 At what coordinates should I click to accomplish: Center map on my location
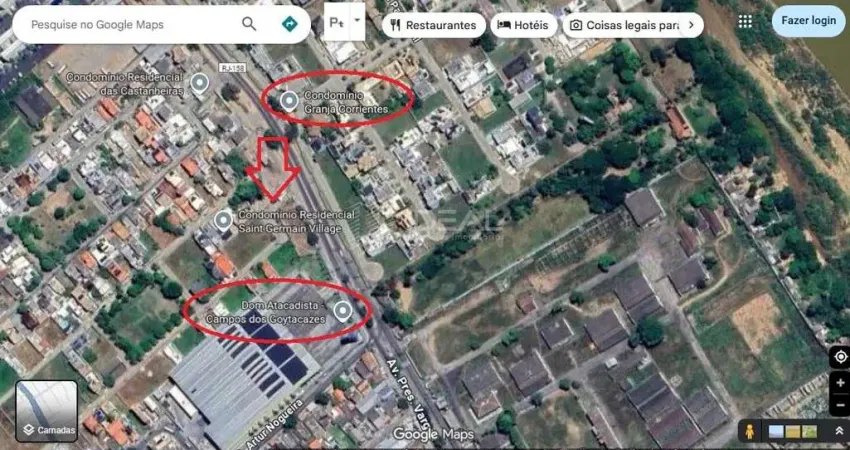840,357
